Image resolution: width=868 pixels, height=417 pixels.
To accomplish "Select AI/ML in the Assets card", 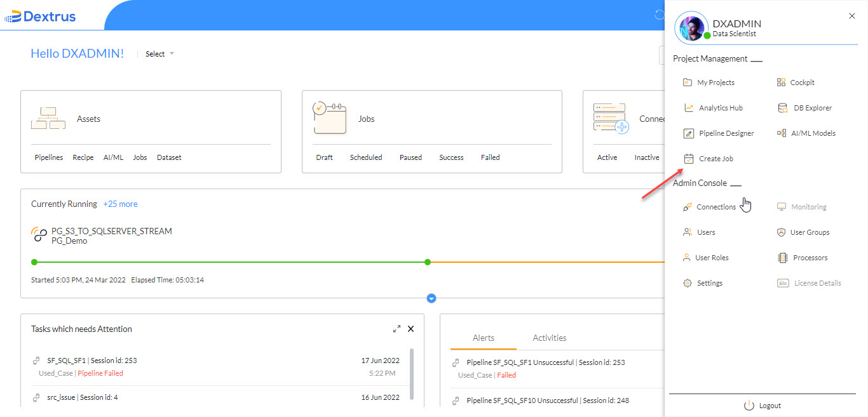I will pyautogui.click(x=113, y=157).
